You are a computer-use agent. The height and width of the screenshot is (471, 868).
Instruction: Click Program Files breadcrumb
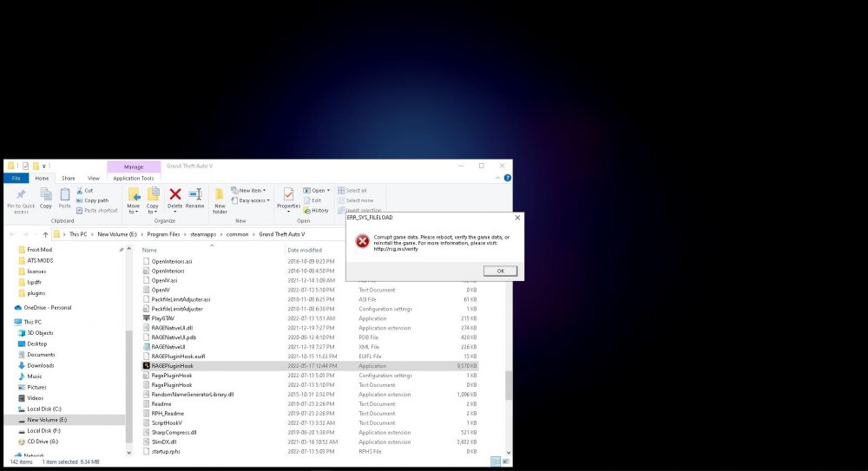coord(163,234)
